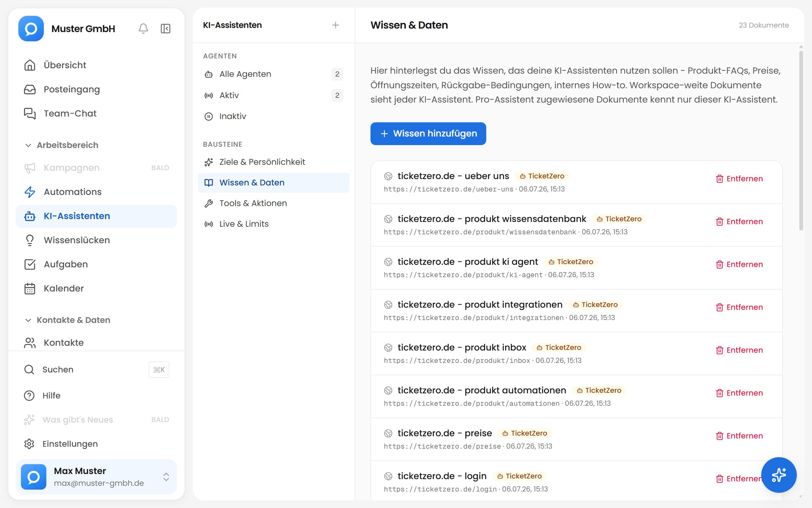Screen dimensions: 812x508
Task: Open Live & Limits section
Action: [x=273, y=224]
